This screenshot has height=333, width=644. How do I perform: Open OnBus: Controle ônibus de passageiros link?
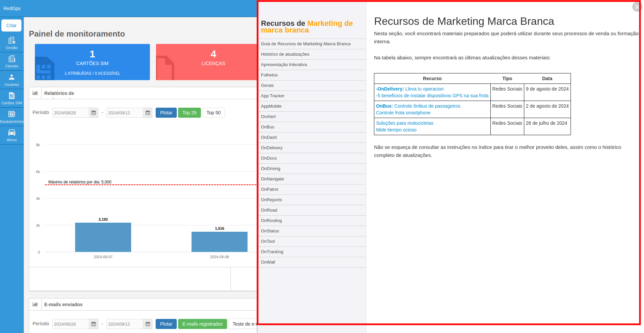coord(418,106)
